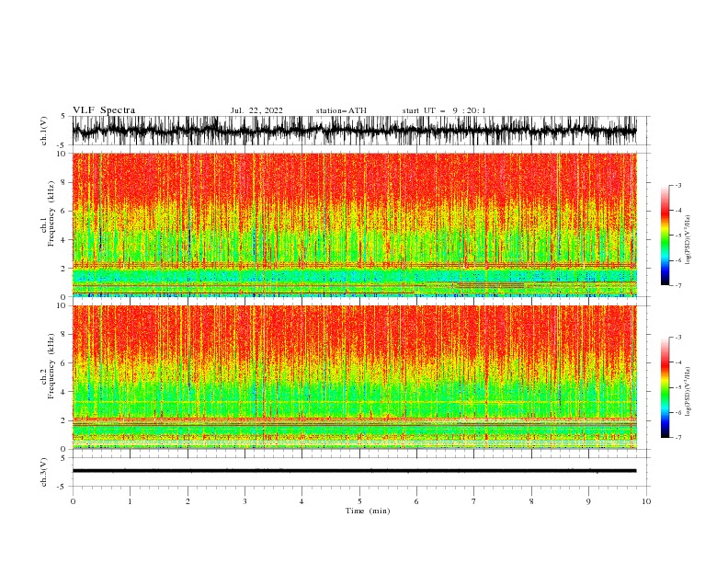Click the ch.1 spectrogram color bar
The width and height of the screenshot is (728, 563).
coord(665,236)
